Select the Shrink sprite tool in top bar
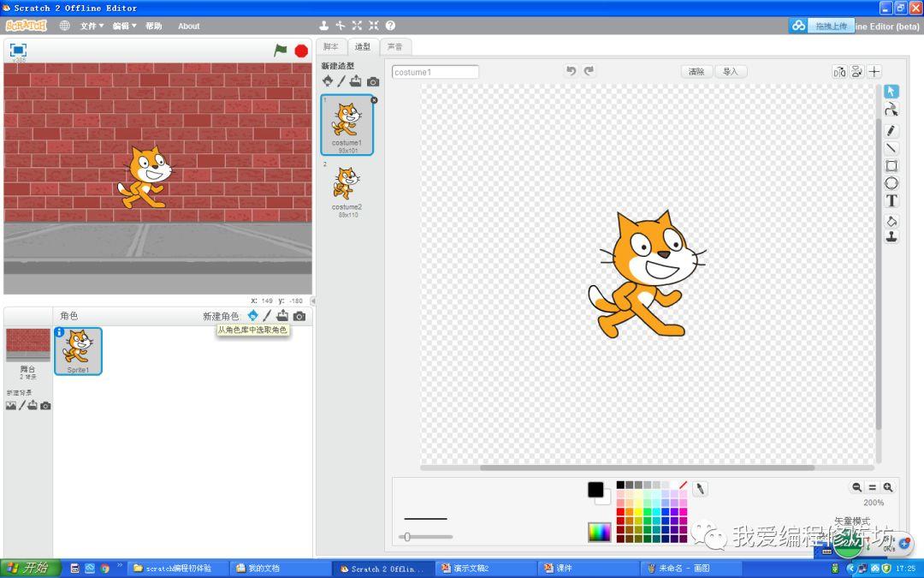This screenshot has width=924, height=578. click(374, 26)
